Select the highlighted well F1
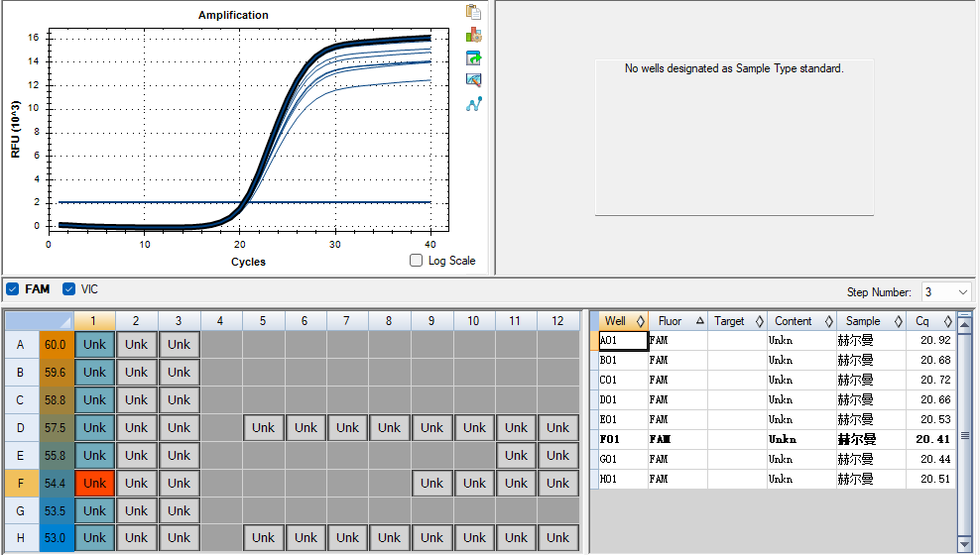980x555 pixels. click(x=94, y=484)
